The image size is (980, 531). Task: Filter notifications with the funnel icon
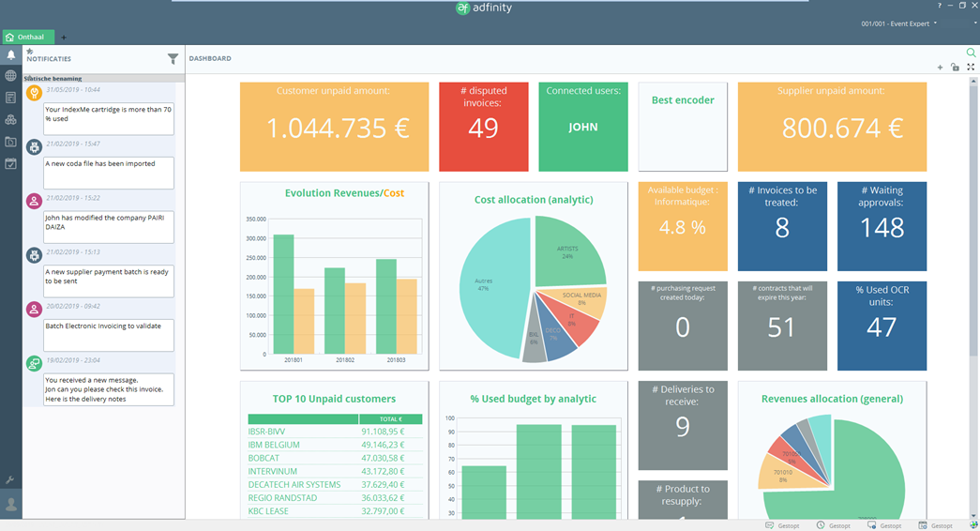point(173,59)
